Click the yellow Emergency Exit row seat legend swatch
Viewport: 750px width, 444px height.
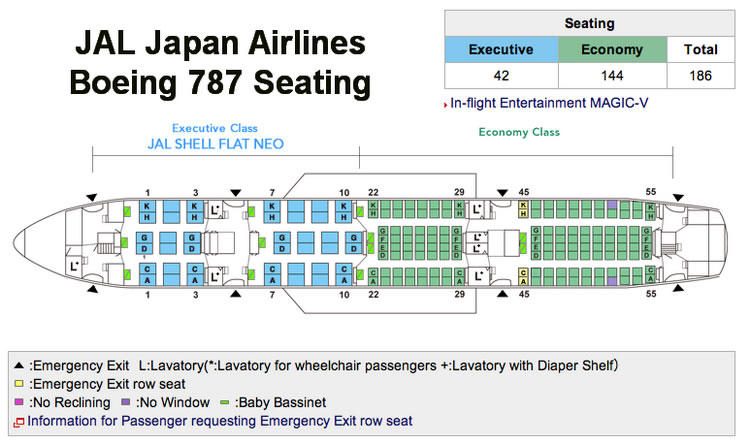coord(19,384)
